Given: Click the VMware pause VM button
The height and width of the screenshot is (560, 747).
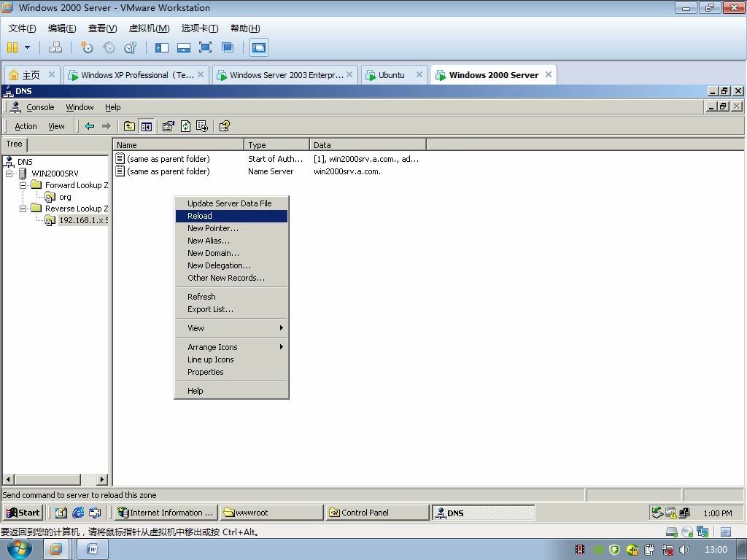Looking at the screenshot, I should (x=12, y=47).
